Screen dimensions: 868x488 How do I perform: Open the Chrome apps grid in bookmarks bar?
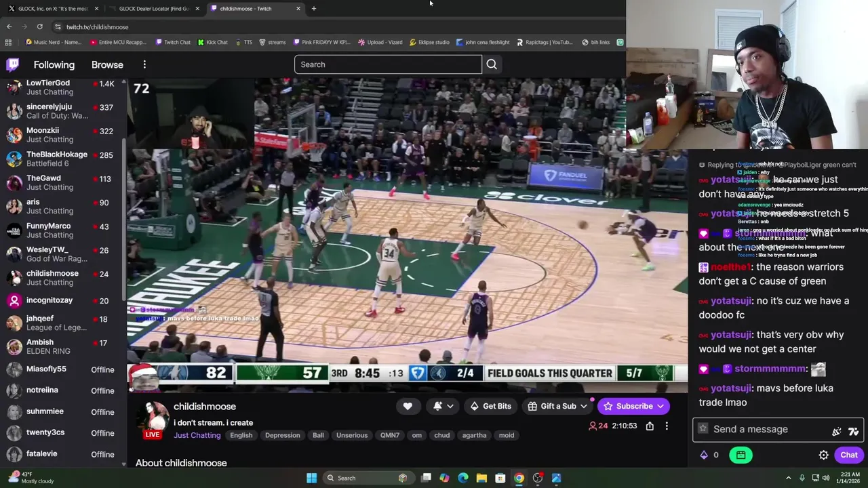[x=8, y=42]
